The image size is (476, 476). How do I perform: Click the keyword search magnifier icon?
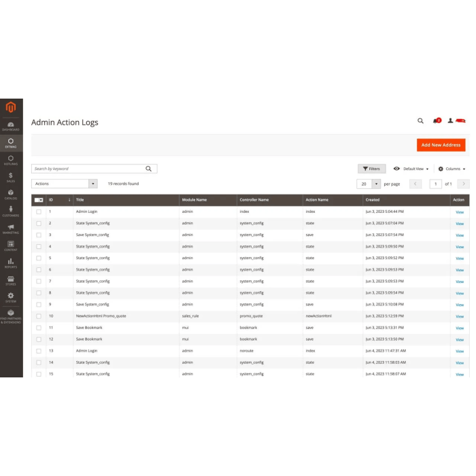pyautogui.click(x=148, y=169)
